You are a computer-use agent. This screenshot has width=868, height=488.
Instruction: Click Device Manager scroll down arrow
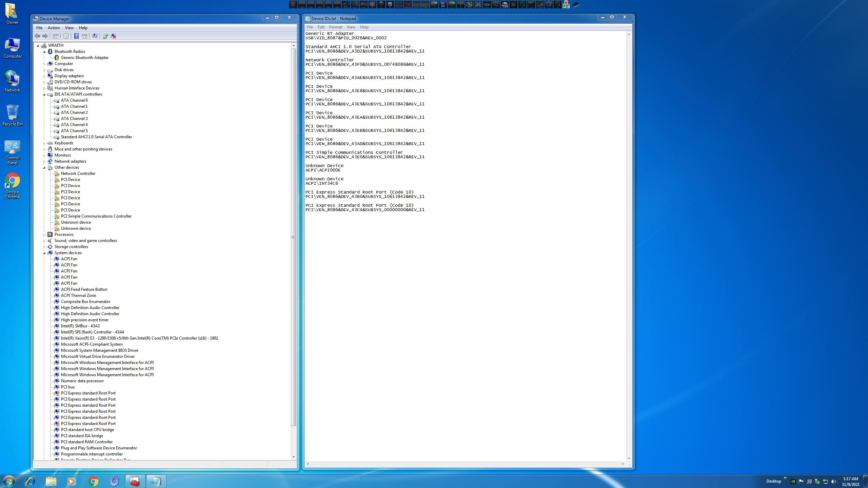293,457
